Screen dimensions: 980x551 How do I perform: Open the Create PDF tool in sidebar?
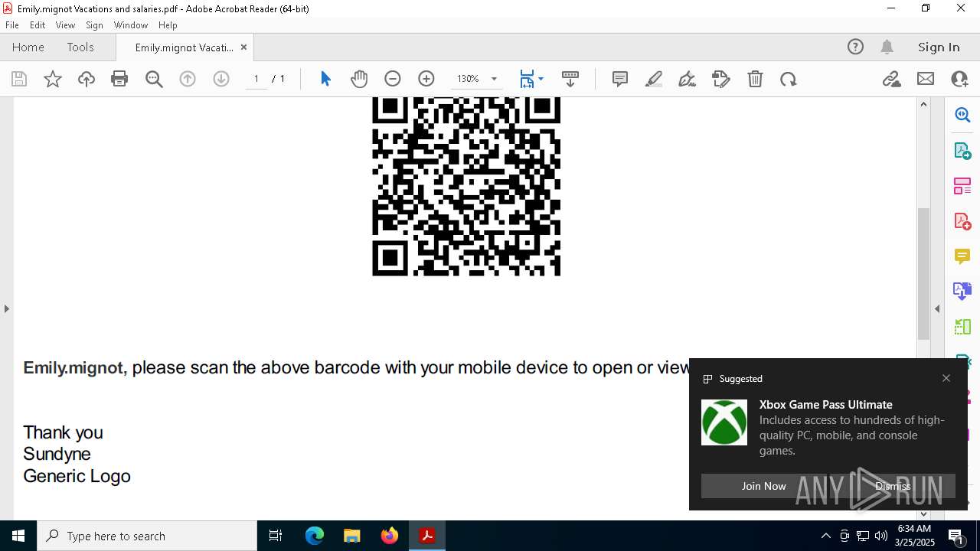point(962,221)
